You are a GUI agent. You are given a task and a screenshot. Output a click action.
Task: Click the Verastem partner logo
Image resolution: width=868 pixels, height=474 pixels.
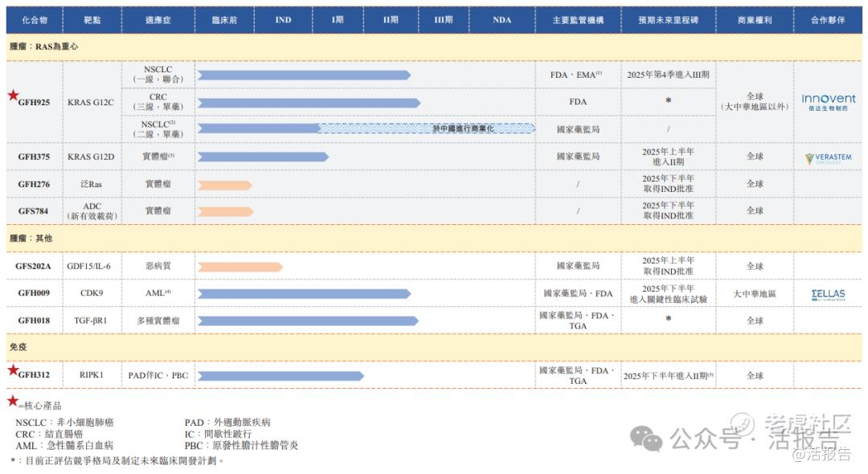click(828, 158)
